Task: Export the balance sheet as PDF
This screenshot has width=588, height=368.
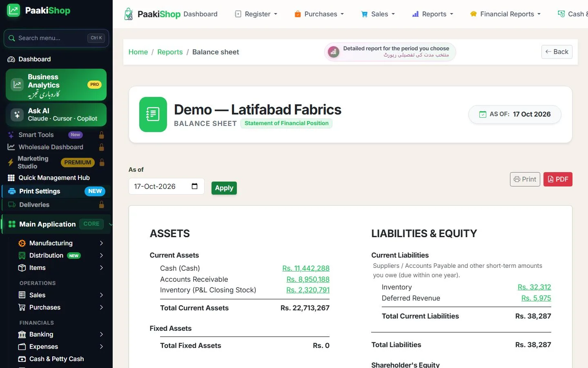Action: coord(558,179)
